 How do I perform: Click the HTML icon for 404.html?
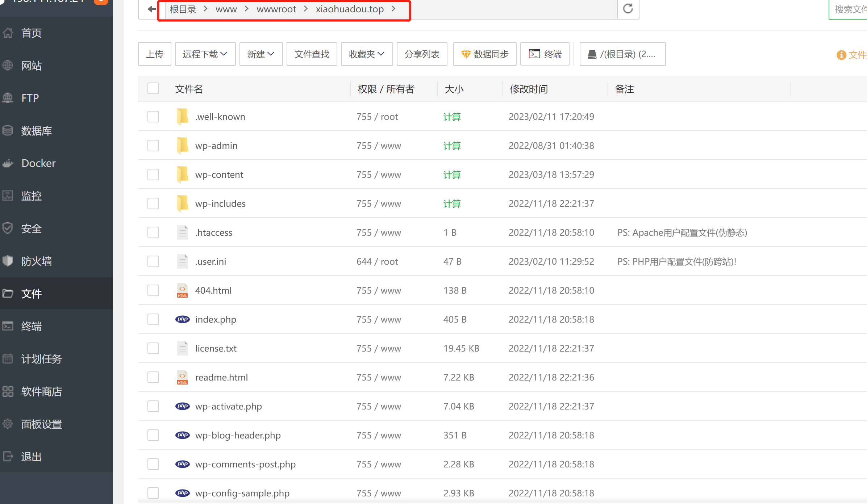[x=182, y=290]
